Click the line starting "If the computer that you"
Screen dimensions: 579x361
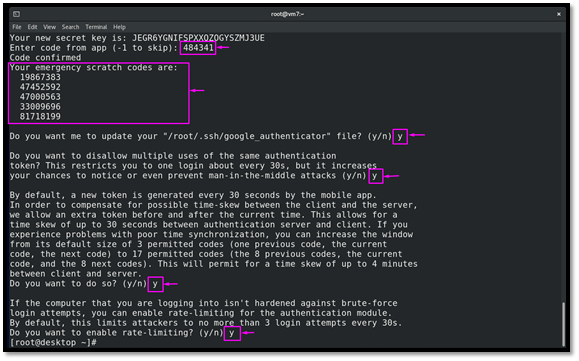point(203,303)
